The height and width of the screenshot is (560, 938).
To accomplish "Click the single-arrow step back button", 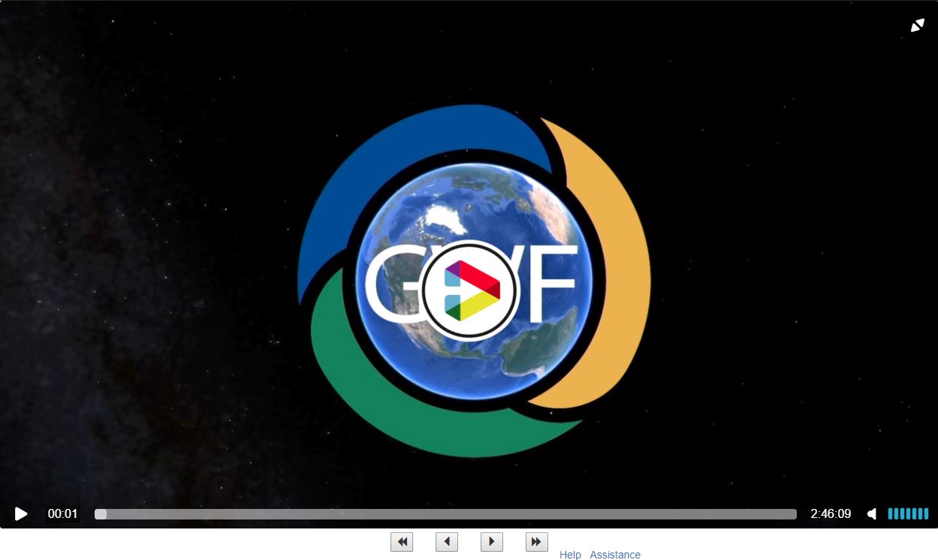I will pyautogui.click(x=447, y=542).
